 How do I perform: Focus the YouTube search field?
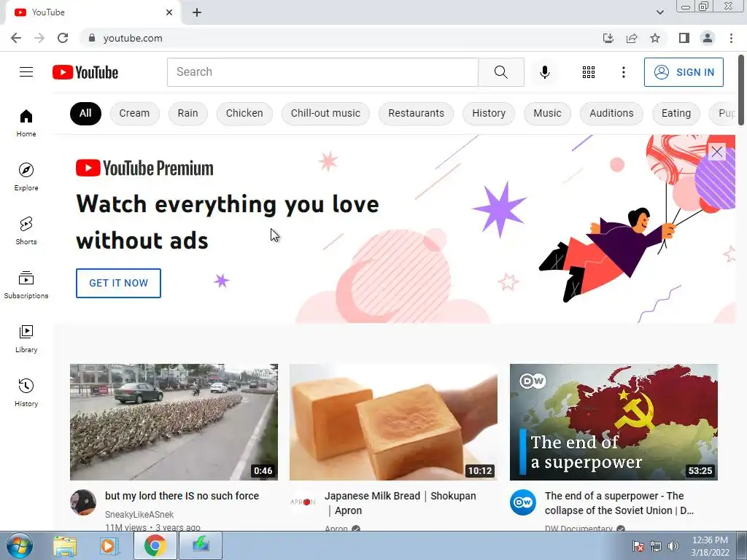(322, 72)
